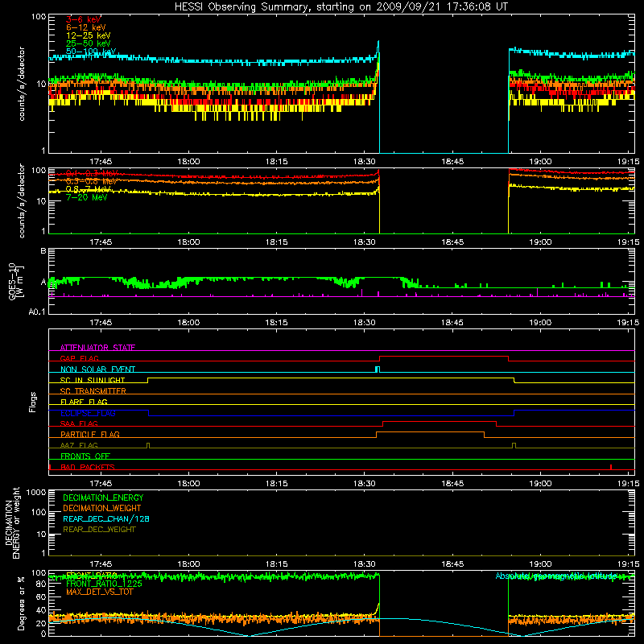
Task: Click the 'SC_IN_SUNLIGHT' flag label
Action: pos(93,380)
